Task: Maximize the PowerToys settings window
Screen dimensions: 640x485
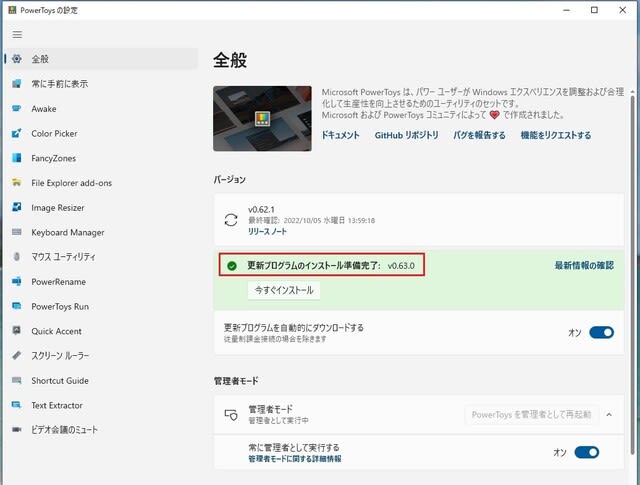Action: [594, 10]
